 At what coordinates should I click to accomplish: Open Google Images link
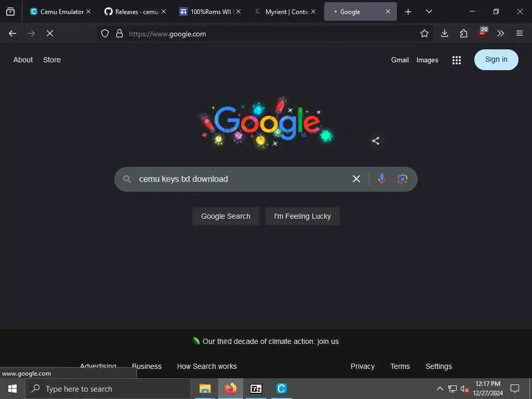[x=427, y=60]
